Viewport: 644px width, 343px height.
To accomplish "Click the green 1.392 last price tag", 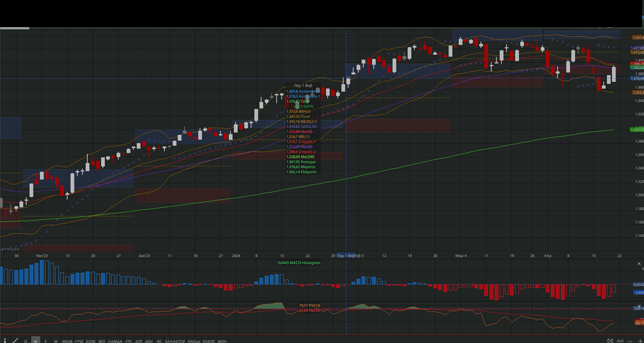I will click(637, 67).
